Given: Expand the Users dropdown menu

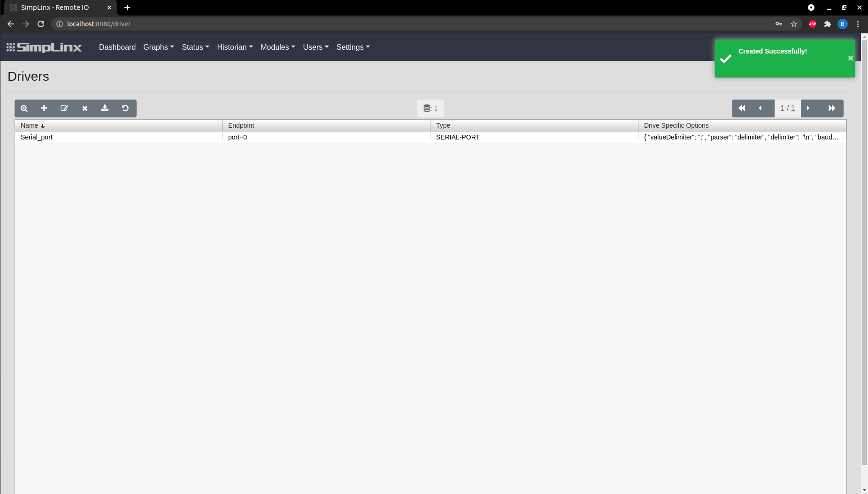Looking at the screenshot, I should [x=316, y=47].
